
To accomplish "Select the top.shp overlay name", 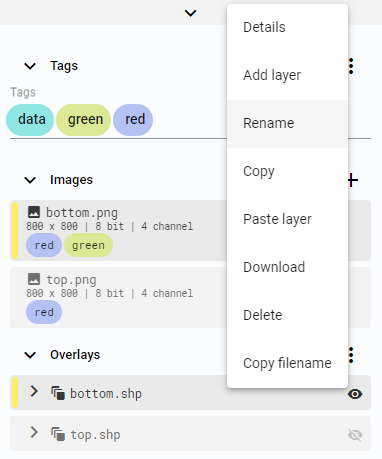I will (95, 435).
